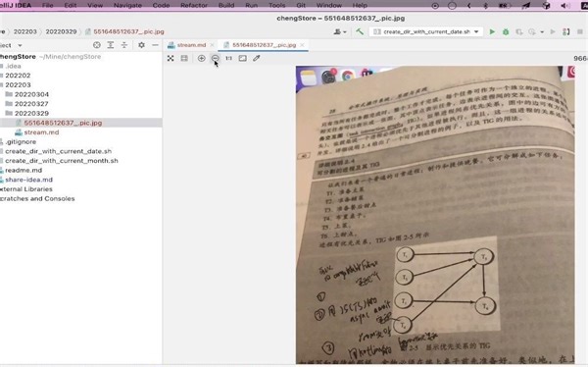Run configuration with coverage

(x=519, y=32)
